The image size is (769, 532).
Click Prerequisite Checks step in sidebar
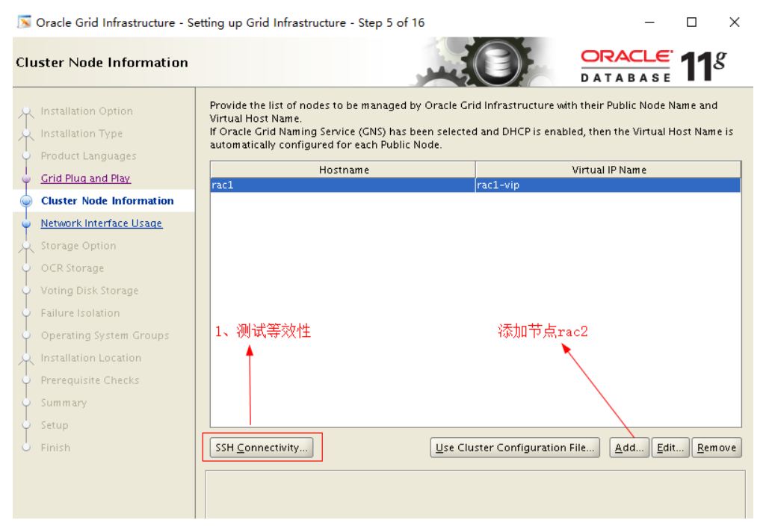click(90, 380)
